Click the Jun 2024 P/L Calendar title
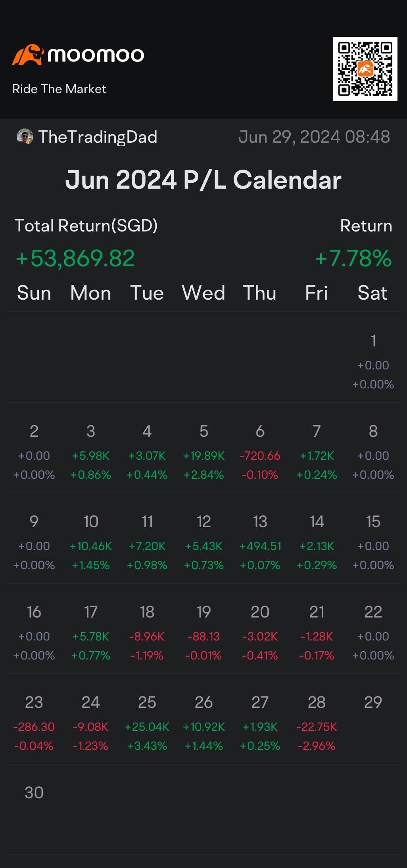The height and width of the screenshot is (868, 407). click(203, 180)
